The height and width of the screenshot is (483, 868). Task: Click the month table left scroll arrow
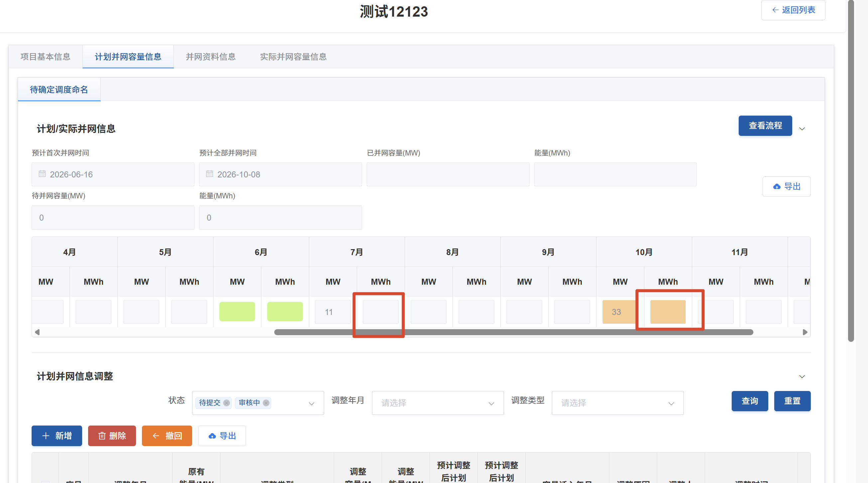click(37, 332)
